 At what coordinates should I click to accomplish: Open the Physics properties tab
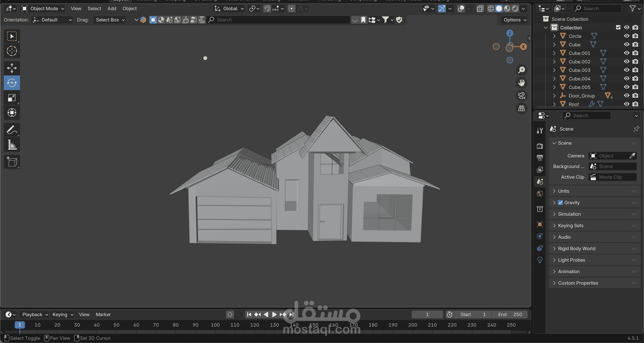coord(540,236)
